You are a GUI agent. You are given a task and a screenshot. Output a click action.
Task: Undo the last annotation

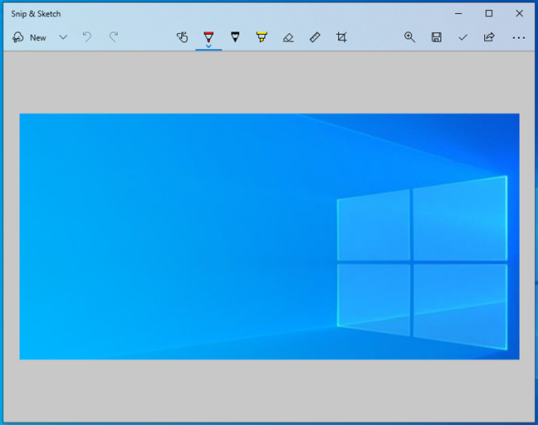(87, 37)
